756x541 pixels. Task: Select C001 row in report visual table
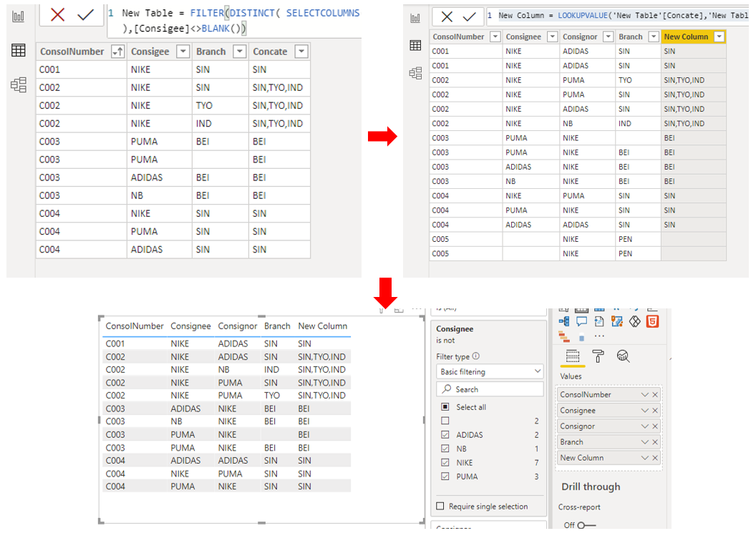228,343
